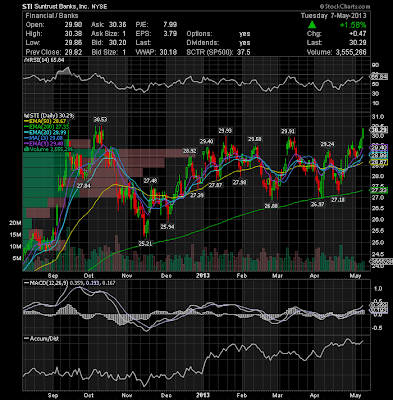Click the -0.5 MACD scale value

point(378,328)
